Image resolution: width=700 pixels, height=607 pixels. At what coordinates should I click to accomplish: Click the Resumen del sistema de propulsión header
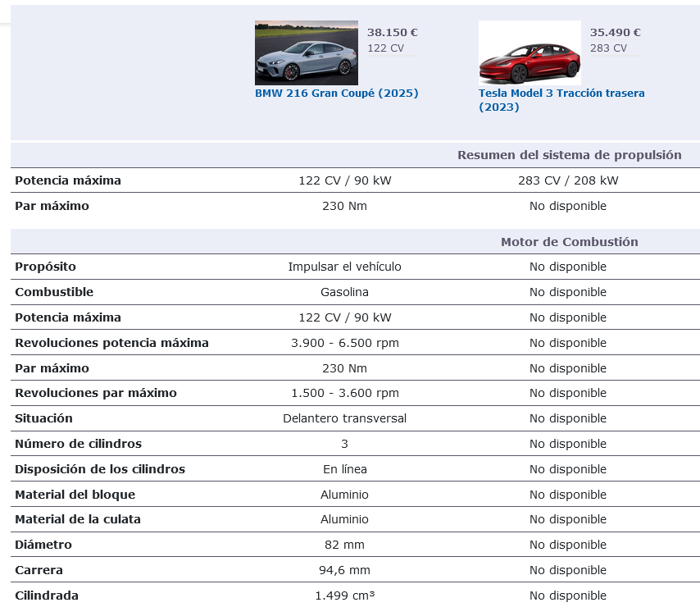click(x=569, y=155)
